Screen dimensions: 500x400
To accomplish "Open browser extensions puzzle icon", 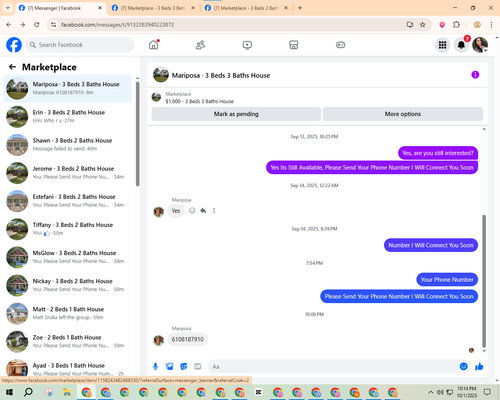I will 456,24.
